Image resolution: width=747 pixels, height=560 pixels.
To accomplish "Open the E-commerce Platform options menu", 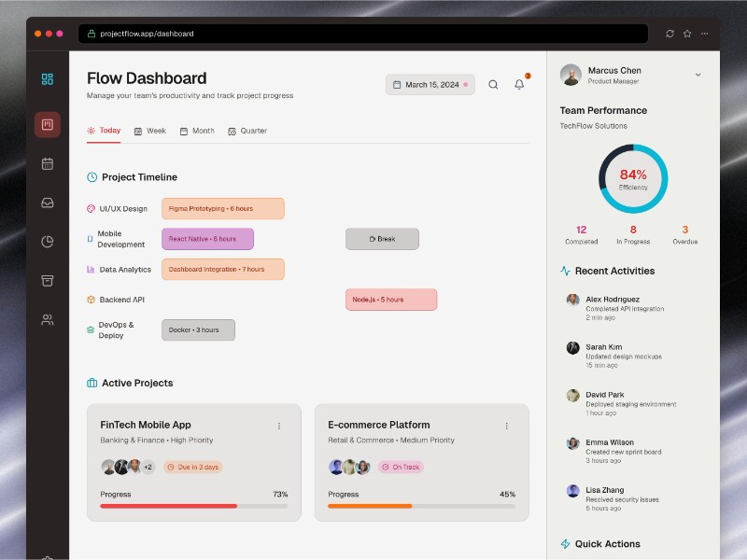I will point(507,426).
